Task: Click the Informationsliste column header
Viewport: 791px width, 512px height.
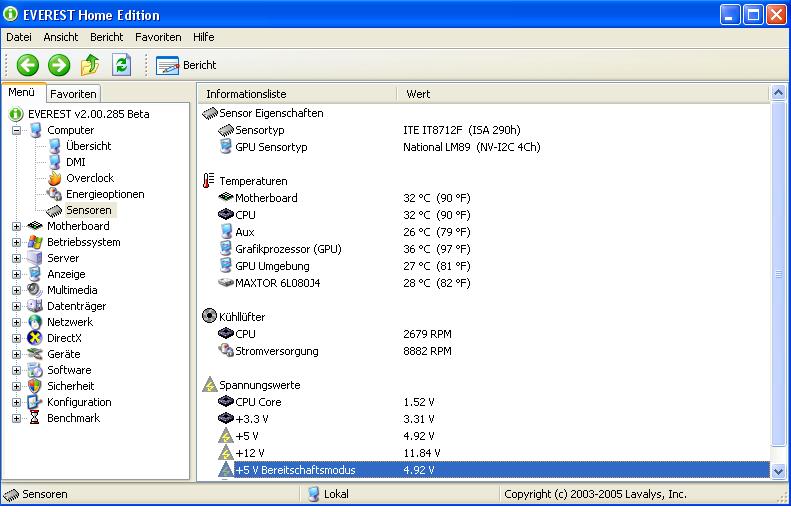Action: (x=297, y=94)
